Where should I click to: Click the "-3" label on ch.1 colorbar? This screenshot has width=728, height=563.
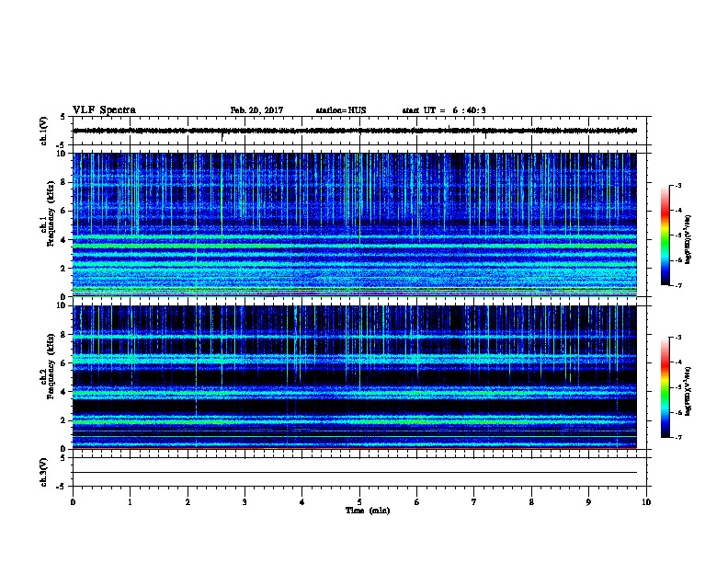(x=677, y=186)
